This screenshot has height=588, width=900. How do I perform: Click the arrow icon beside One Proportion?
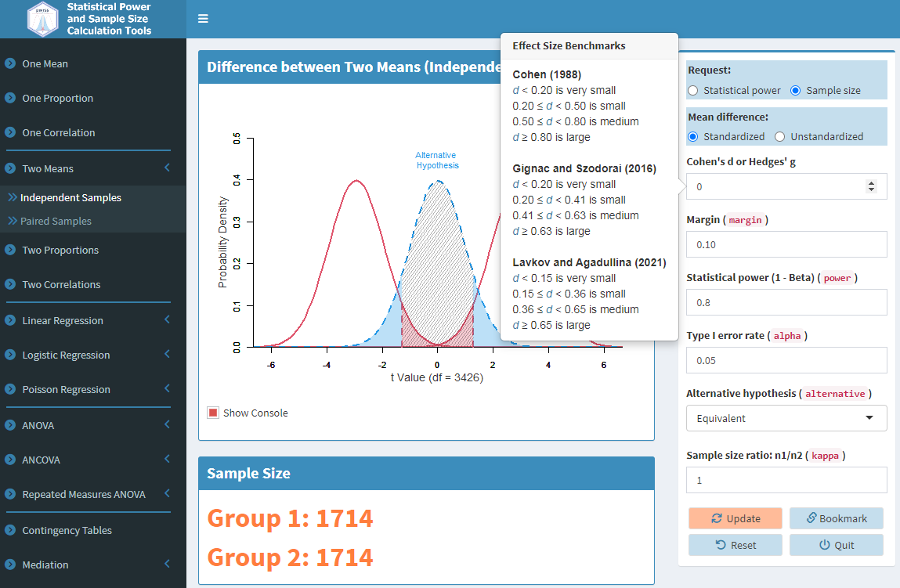10,98
